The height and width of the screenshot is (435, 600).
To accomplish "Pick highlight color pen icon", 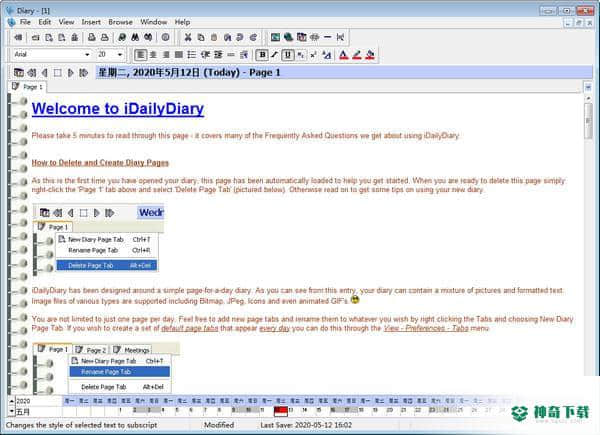I will [x=357, y=55].
